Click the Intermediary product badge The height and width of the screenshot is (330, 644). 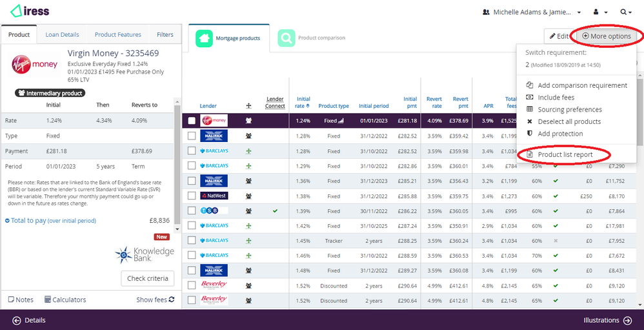50,93
